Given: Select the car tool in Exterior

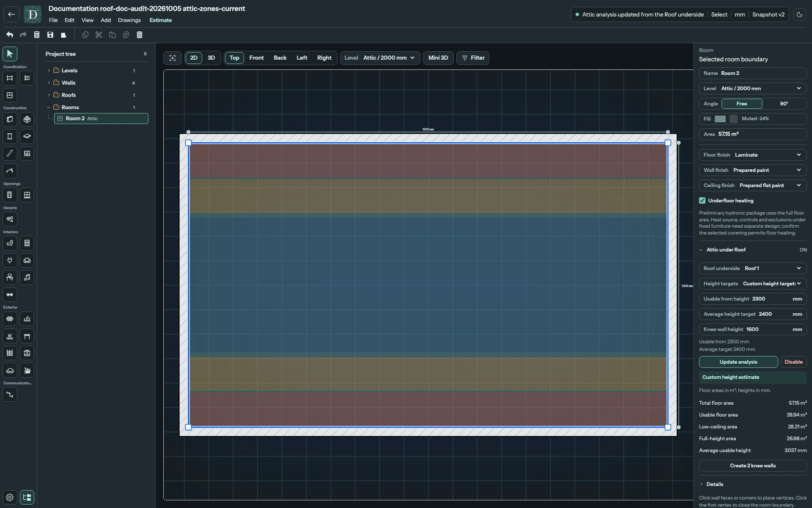Looking at the screenshot, I should pos(10,370).
